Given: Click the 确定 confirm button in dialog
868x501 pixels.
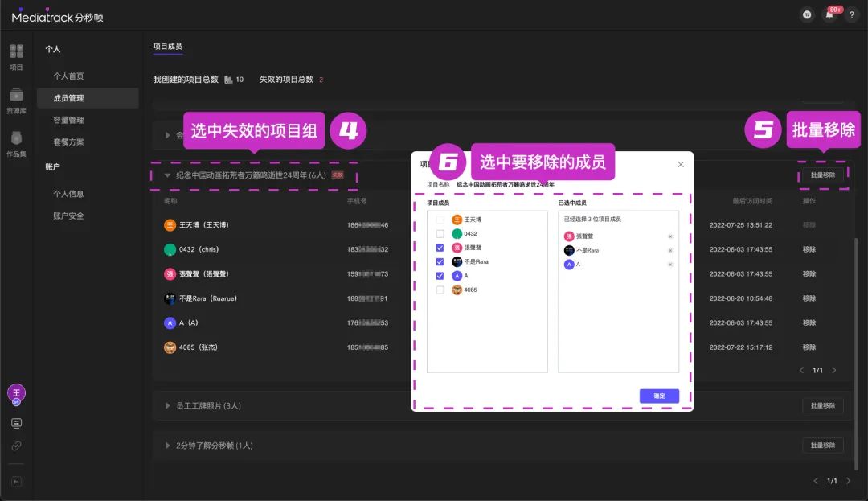Looking at the screenshot, I should (x=659, y=396).
